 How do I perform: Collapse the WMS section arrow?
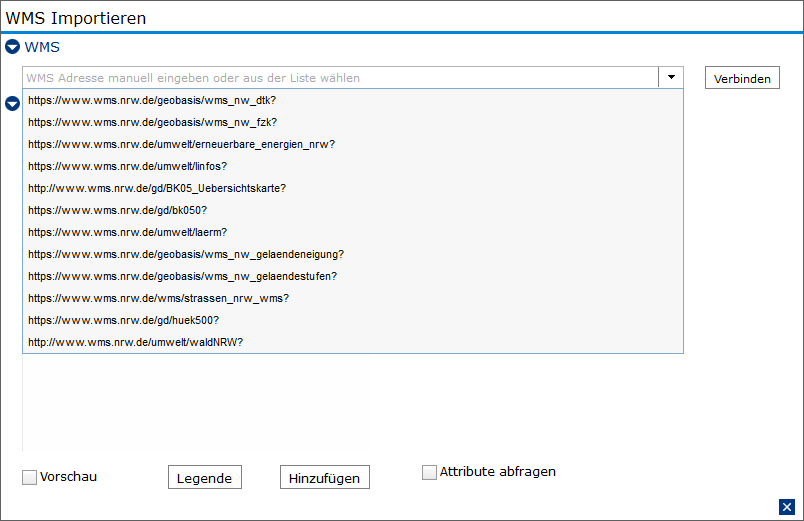click(12, 47)
